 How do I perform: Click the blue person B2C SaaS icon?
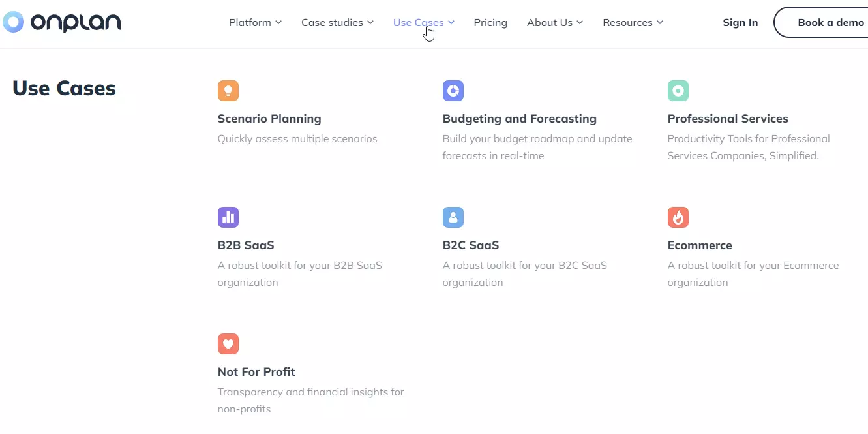pos(453,217)
